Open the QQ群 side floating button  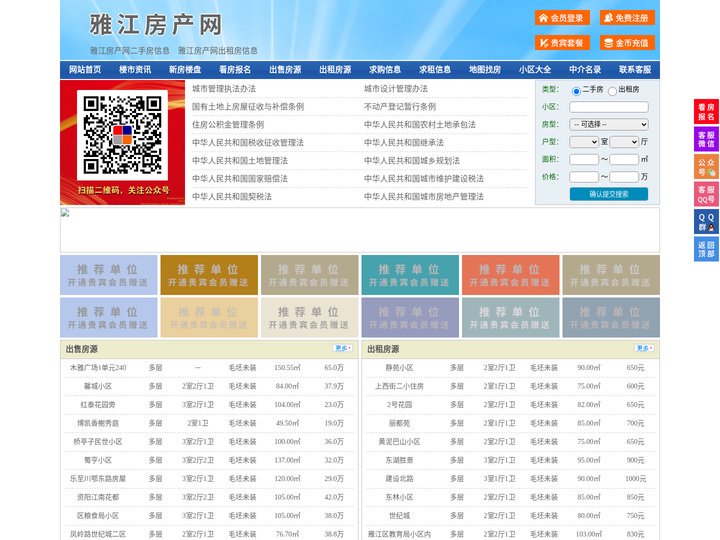[706, 222]
